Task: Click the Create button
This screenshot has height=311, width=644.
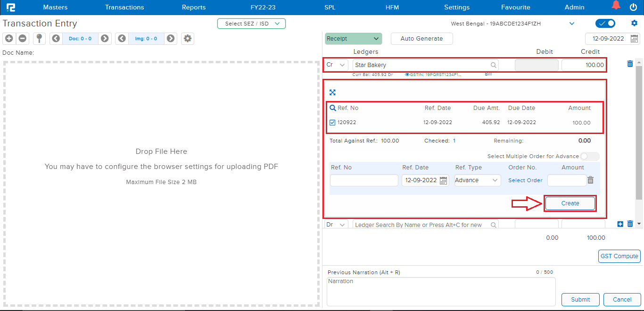Action: pyautogui.click(x=570, y=203)
